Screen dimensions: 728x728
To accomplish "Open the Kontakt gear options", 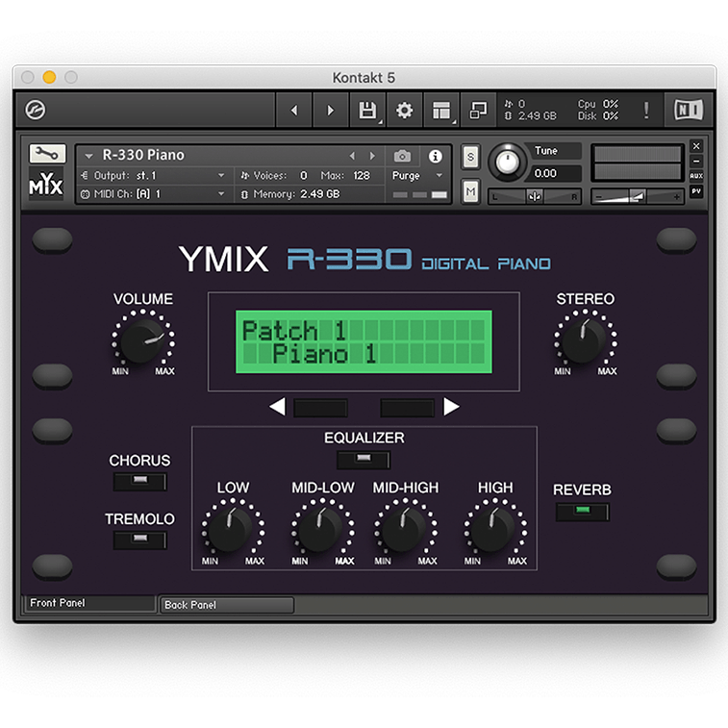I will coord(404,110).
